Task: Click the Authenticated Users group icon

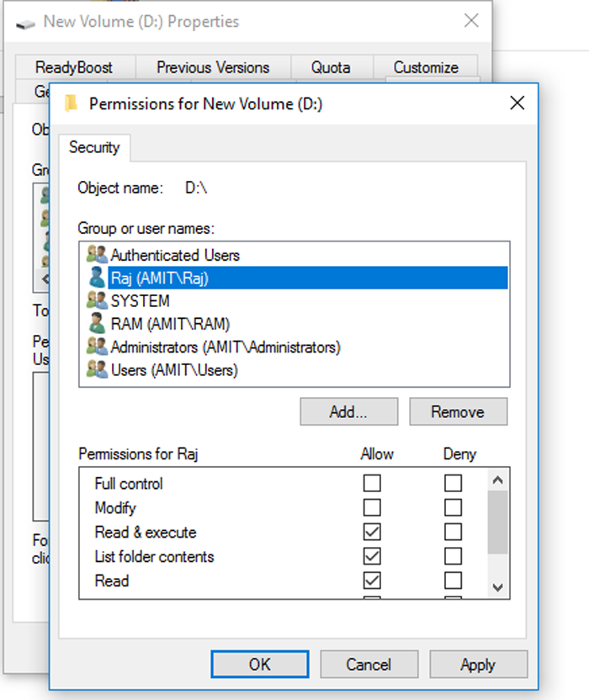Action: [x=97, y=254]
